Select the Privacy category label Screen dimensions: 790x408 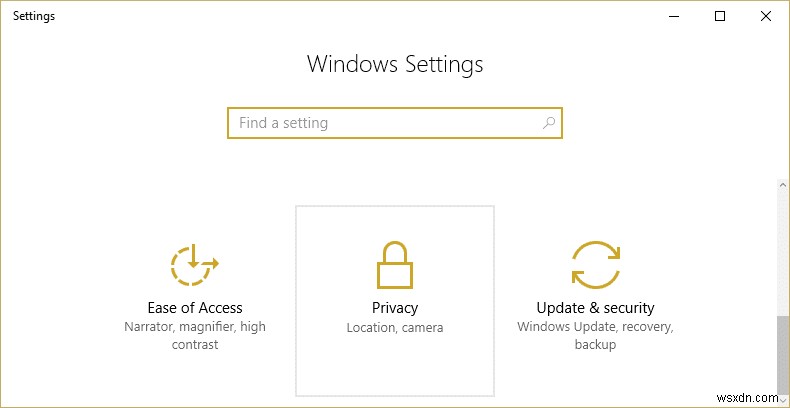tap(395, 308)
